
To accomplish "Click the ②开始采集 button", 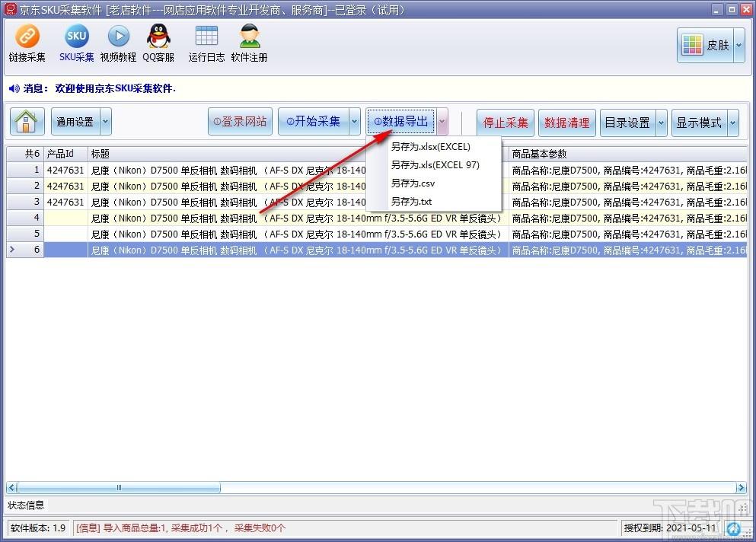I will tap(314, 122).
